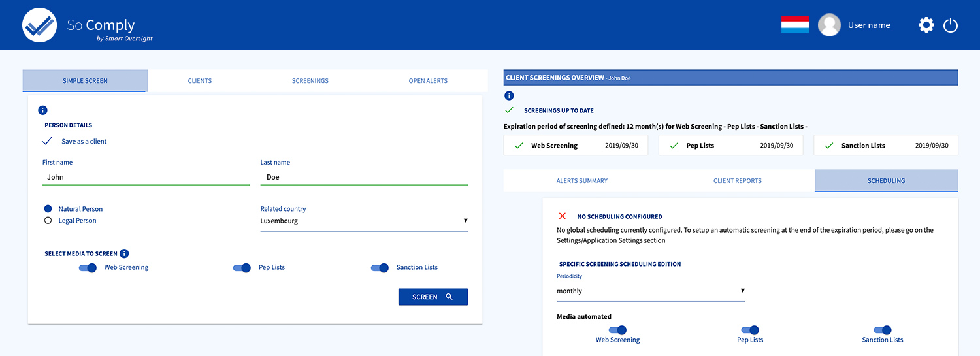This screenshot has height=356, width=980.
Task: Click into the Last name field
Action: click(x=365, y=177)
